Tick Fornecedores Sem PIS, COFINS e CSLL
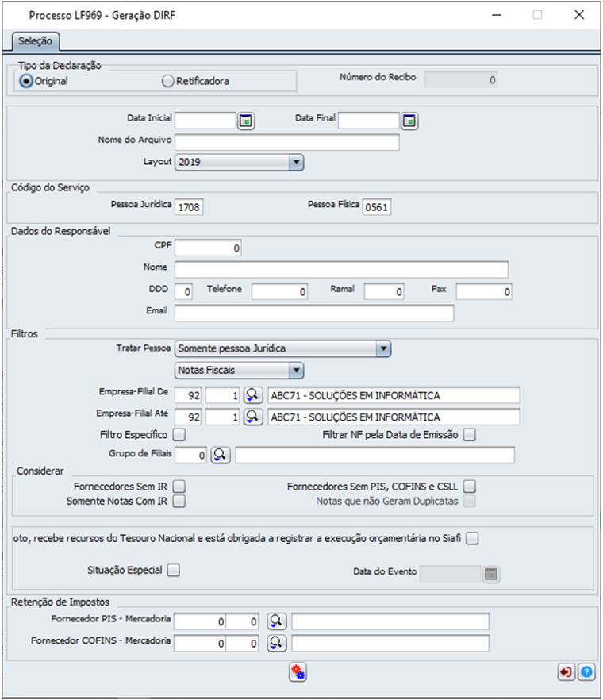Screen dimensions: 603x700 point(470,487)
